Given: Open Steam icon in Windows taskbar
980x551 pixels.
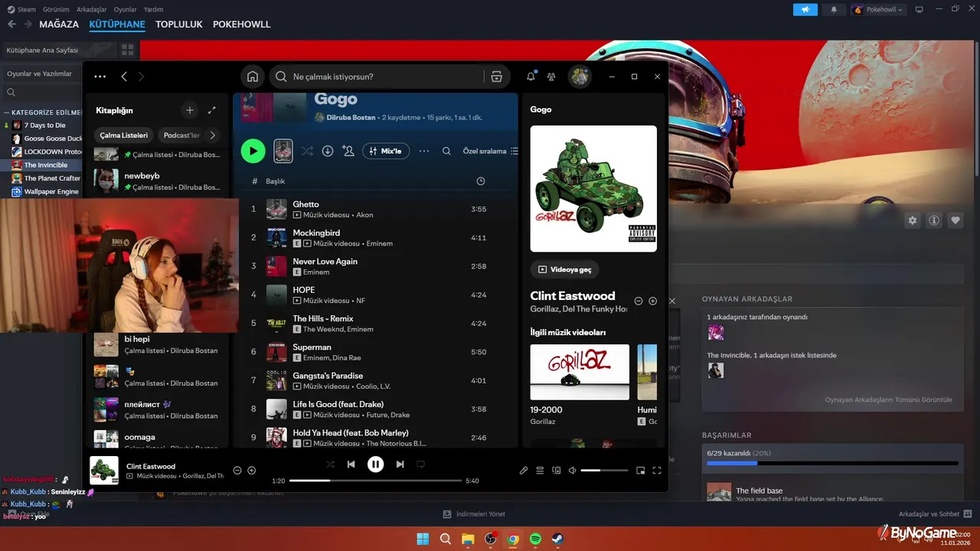Looking at the screenshot, I should coord(557,539).
